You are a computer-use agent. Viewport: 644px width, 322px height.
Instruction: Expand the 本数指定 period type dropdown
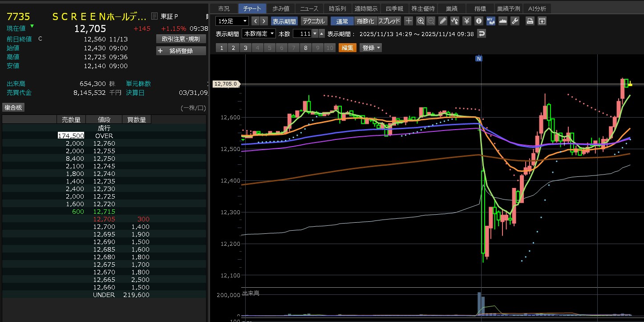click(x=258, y=34)
